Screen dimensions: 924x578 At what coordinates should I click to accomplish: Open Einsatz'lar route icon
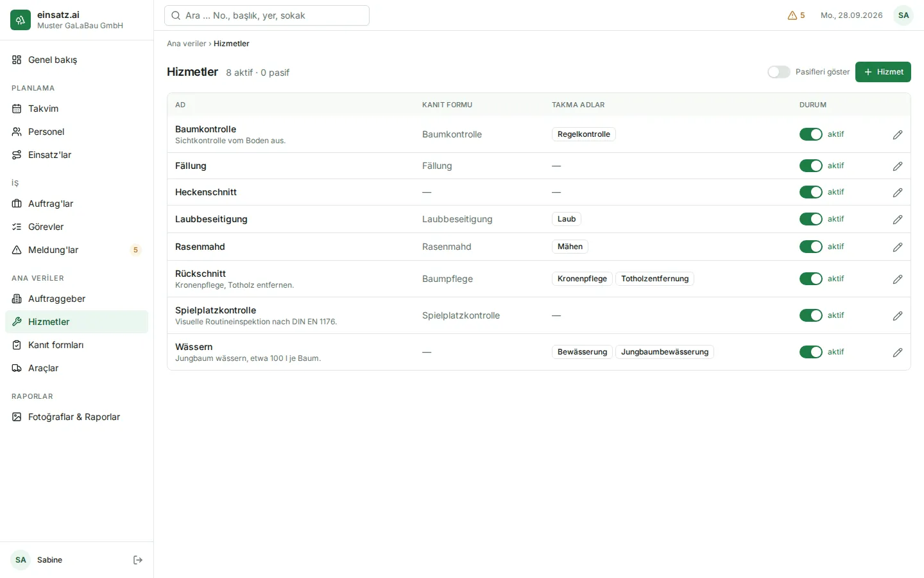(x=17, y=155)
